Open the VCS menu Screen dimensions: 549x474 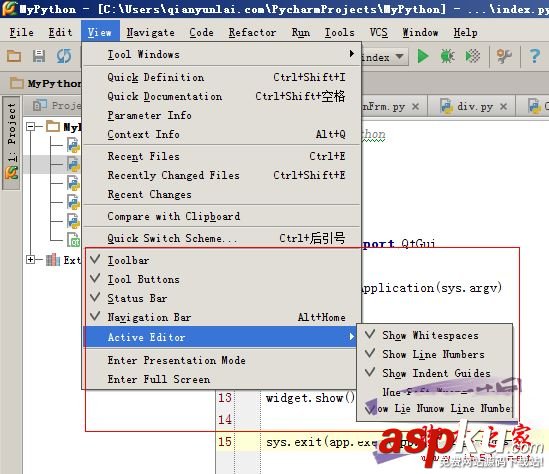tap(378, 32)
